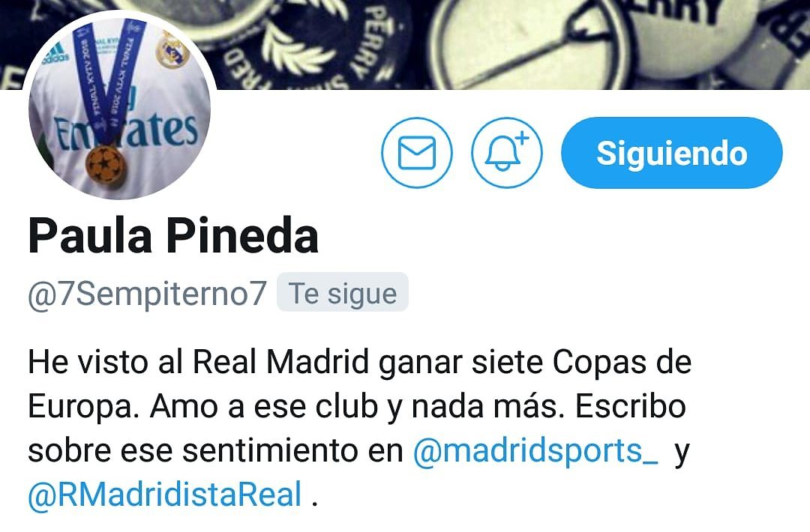Open the @RMadridistaReal mention link

tap(165, 495)
